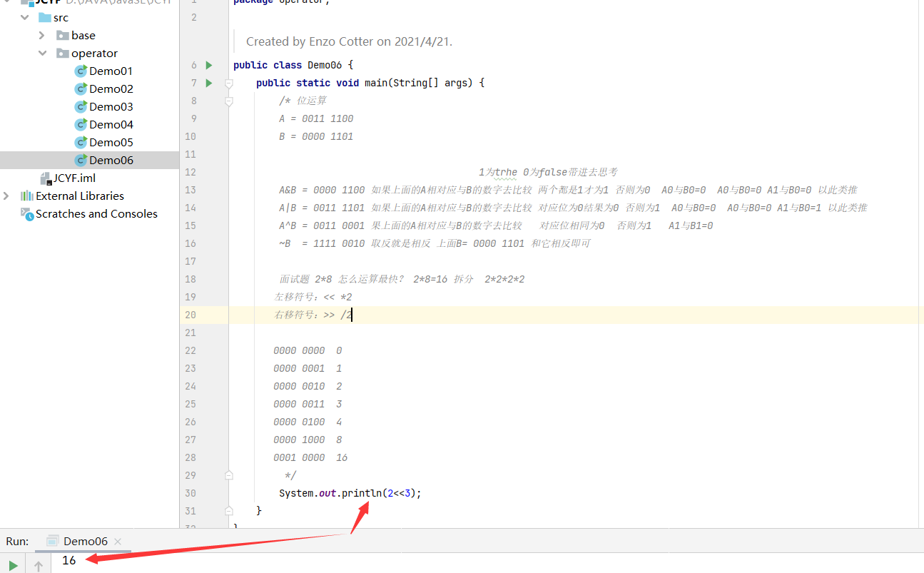This screenshot has height=573, width=924.
Task: Click the '面试题 2*8' comment line
Action: [402, 279]
